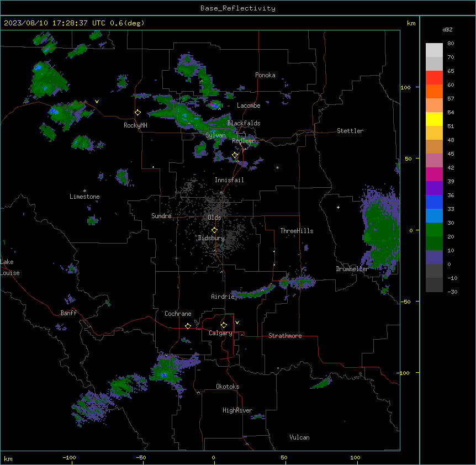Select the tan 48 dBZ color swatch

coord(434,147)
